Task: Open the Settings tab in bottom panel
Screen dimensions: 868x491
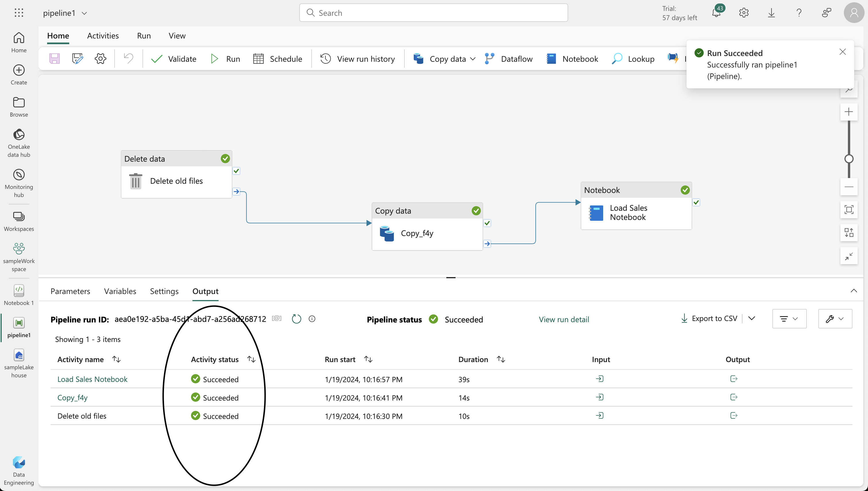Action: (x=164, y=291)
